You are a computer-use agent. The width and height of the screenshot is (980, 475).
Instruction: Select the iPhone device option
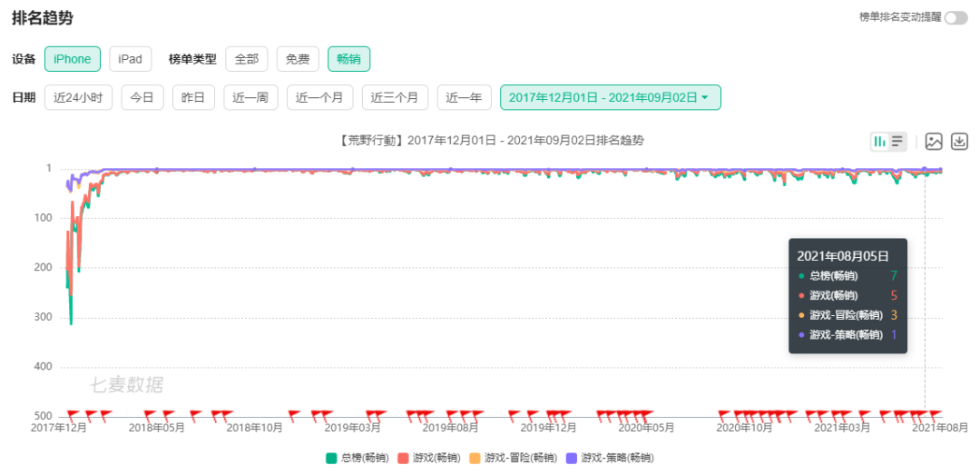pyautogui.click(x=73, y=59)
